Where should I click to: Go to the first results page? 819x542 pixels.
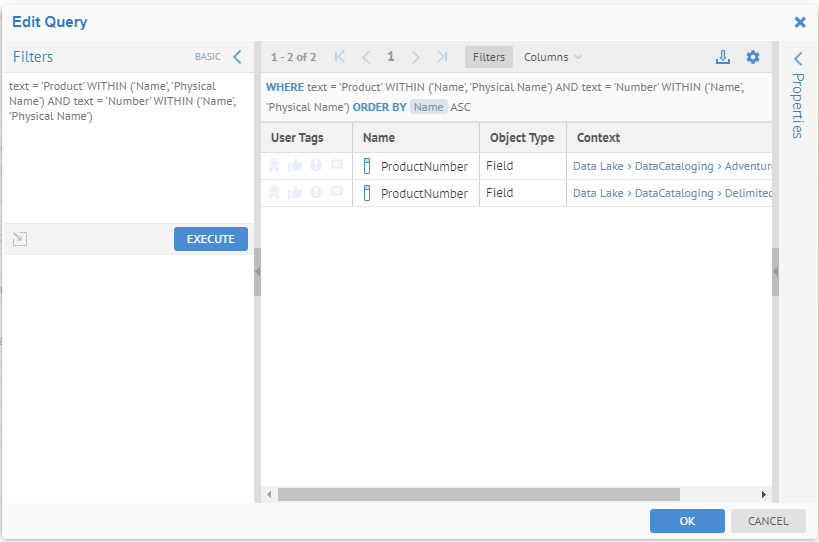[x=340, y=57]
